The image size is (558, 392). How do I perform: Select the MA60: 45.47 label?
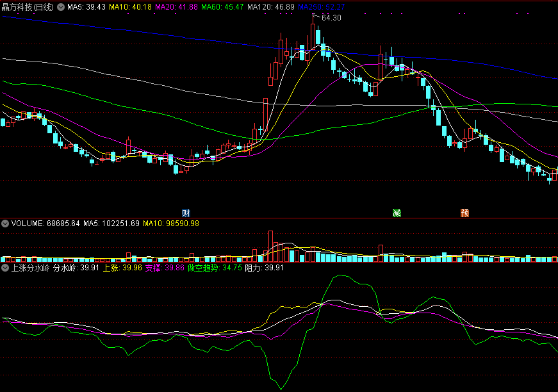pos(222,7)
